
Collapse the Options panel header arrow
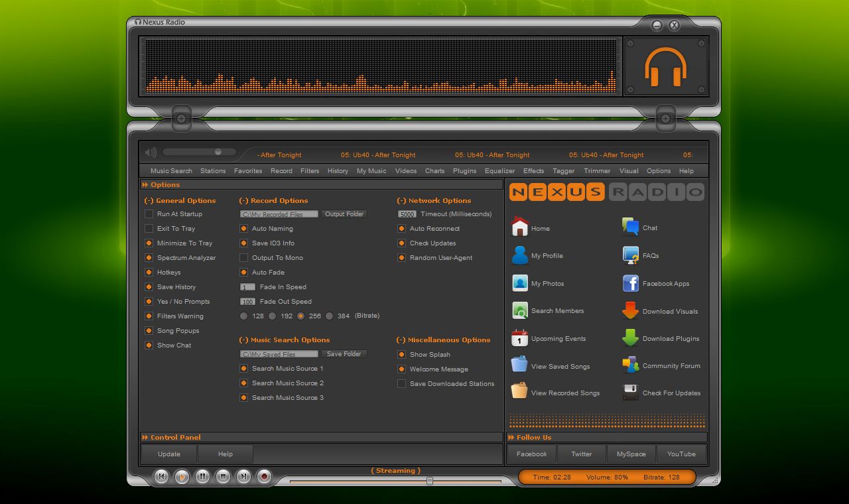145,185
